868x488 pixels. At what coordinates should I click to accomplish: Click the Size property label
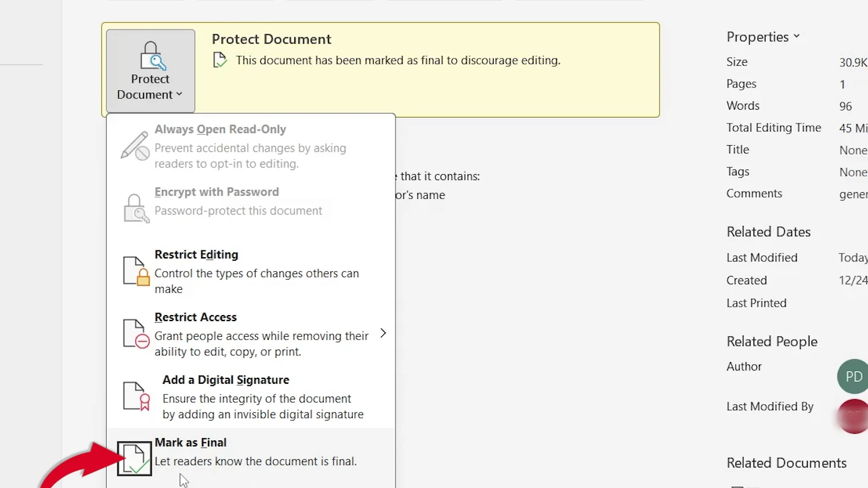click(737, 62)
